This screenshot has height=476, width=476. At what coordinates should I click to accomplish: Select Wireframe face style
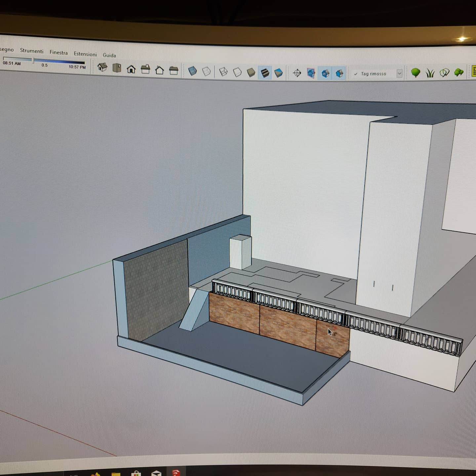click(223, 72)
